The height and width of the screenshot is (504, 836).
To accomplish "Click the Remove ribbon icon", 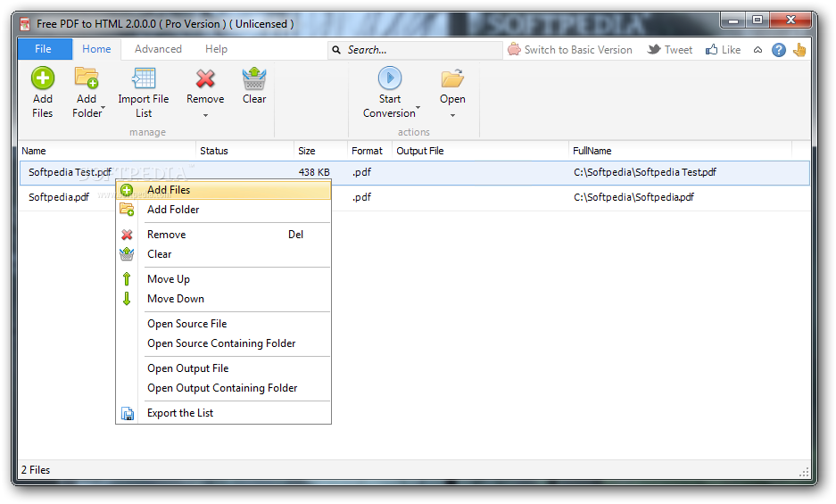I will click(205, 78).
